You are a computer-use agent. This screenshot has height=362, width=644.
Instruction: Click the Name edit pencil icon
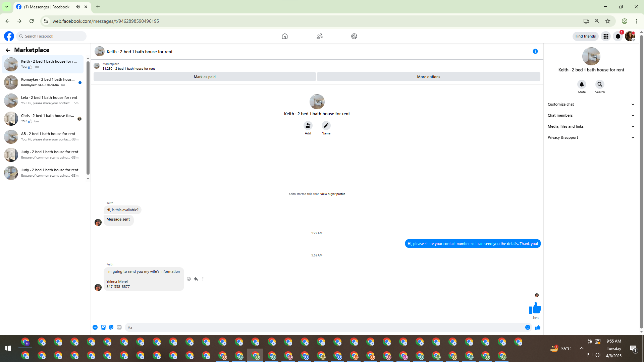tap(326, 126)
